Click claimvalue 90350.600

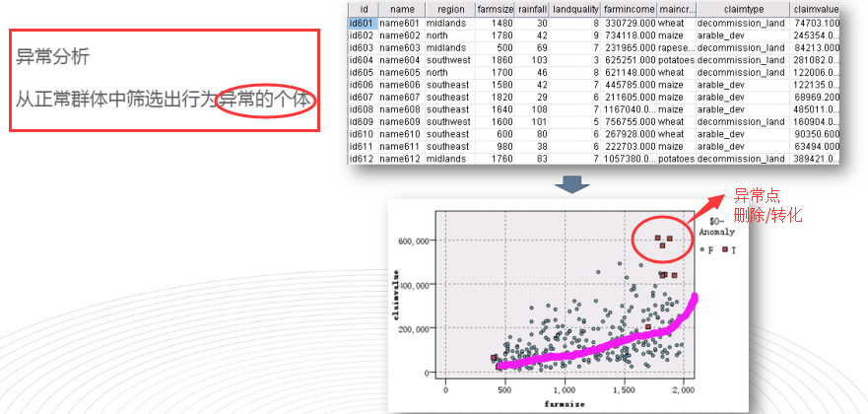816,134
